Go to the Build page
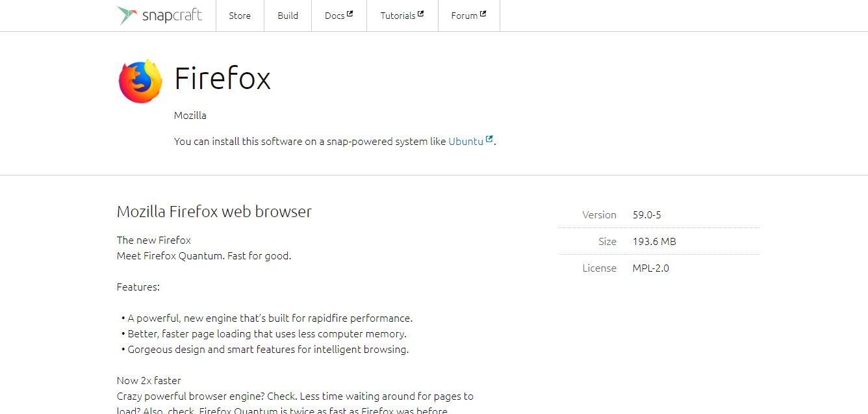The height and width of the screenshot is (414, 868). click(288, 16)
